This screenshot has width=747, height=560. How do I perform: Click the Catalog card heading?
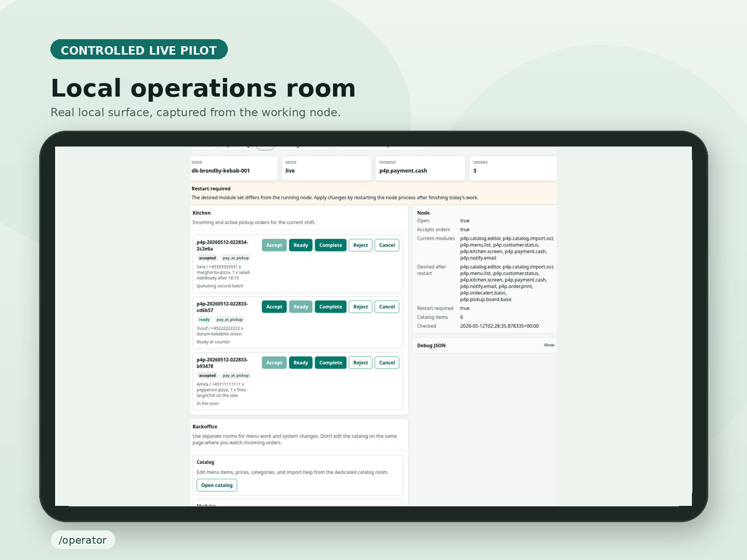pos(205,462)
